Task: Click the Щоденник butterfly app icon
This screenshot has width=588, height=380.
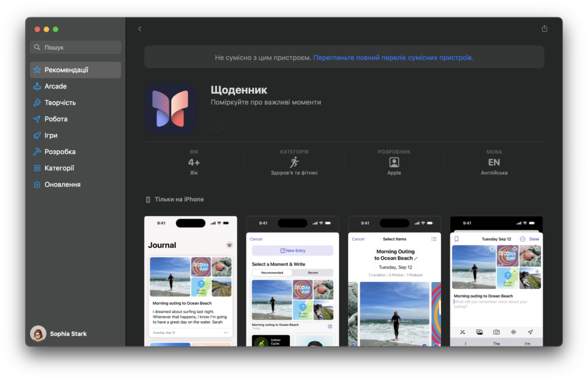Action: click(x=171, y=109)
